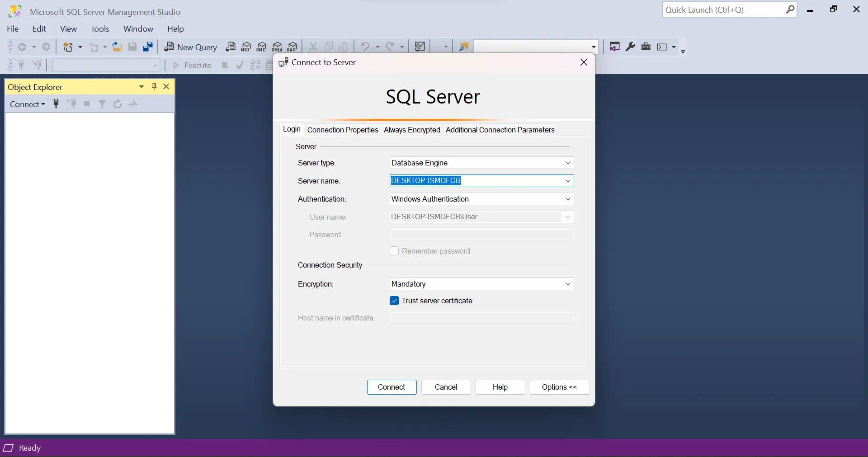
Task: Open the Help menu
Action: pyautogui.click(x=175, y=29)
